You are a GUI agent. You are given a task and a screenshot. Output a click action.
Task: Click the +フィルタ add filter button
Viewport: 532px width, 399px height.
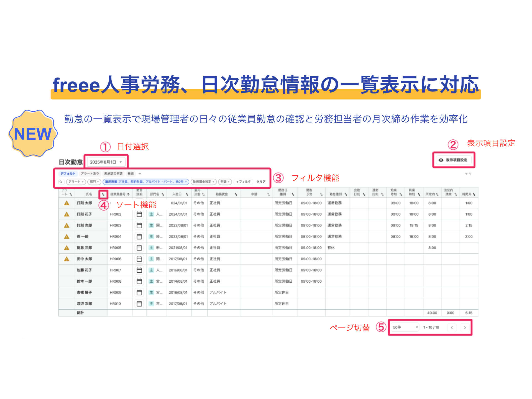tap(243, 182)
